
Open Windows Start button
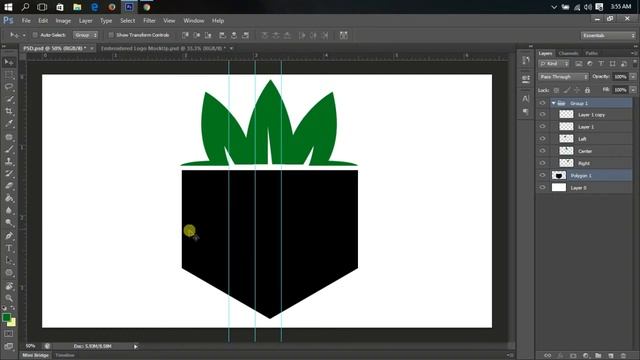[8, 7]
